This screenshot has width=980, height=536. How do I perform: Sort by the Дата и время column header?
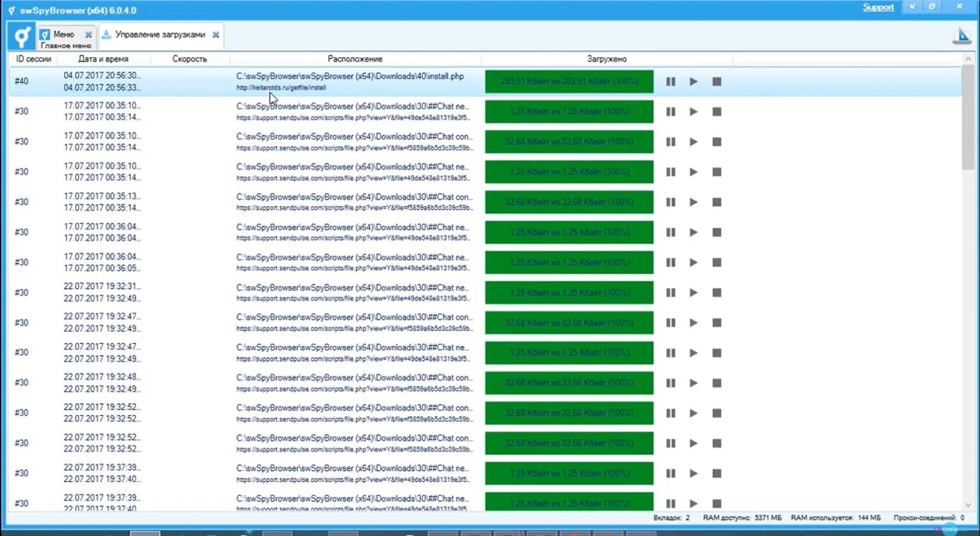[x=104, y=59]
